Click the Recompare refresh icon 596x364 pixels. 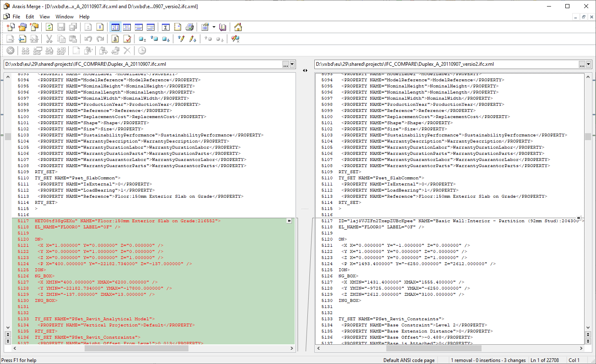tap(49, 27)
